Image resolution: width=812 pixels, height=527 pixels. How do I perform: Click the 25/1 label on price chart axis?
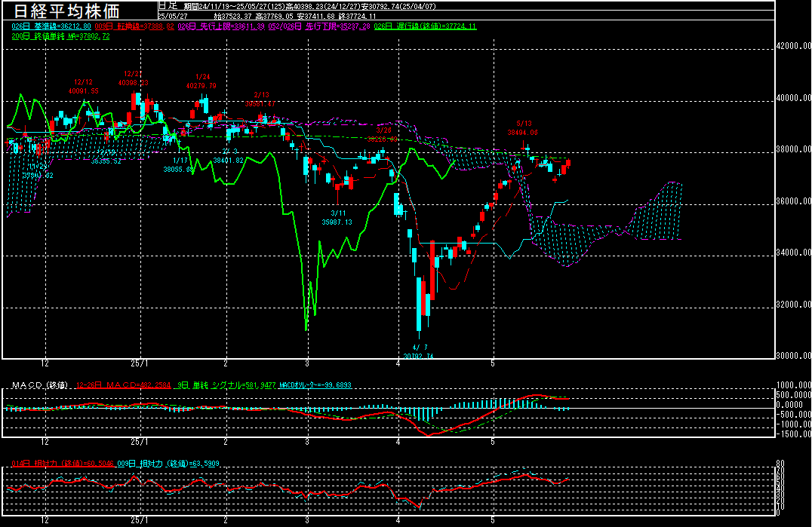click(140, 363)
